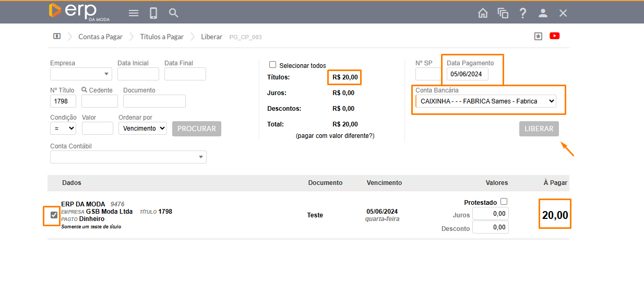Toggle the Protestado checkbox
The image size is (644, 302).
tap(504, 202)
